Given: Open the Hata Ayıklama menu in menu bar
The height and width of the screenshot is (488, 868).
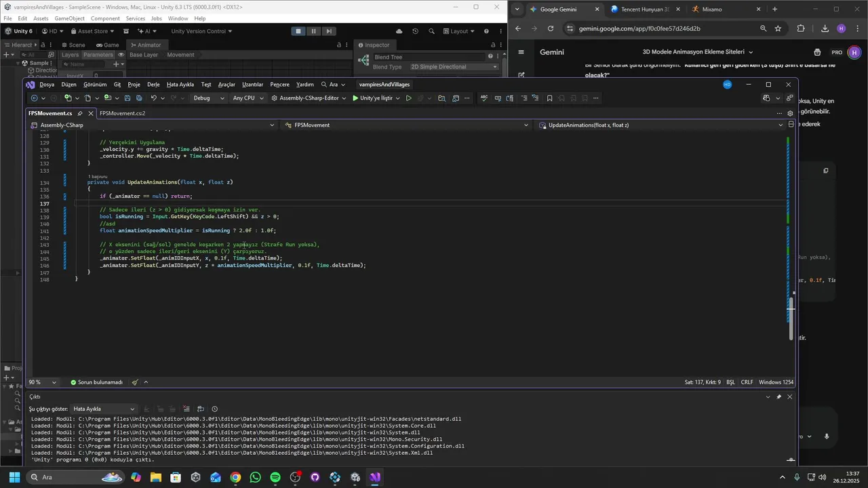Looking at the screenshot, I should point(180,85).
